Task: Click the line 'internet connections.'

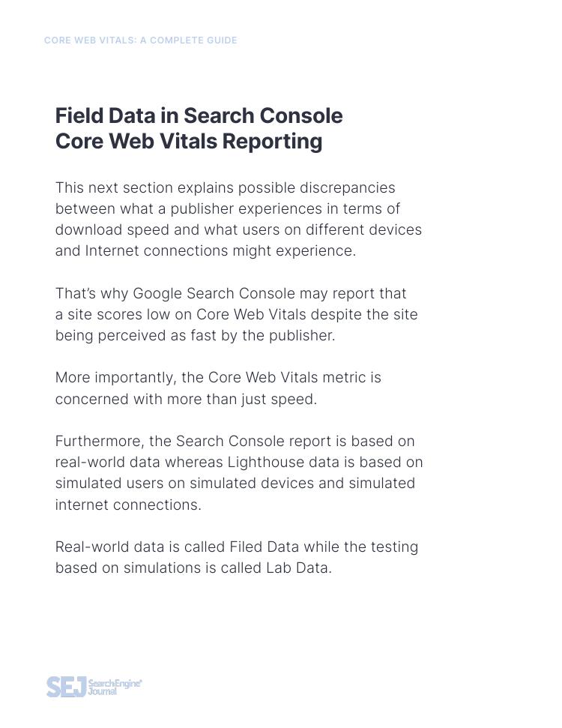Action: (x=128, y=505)
